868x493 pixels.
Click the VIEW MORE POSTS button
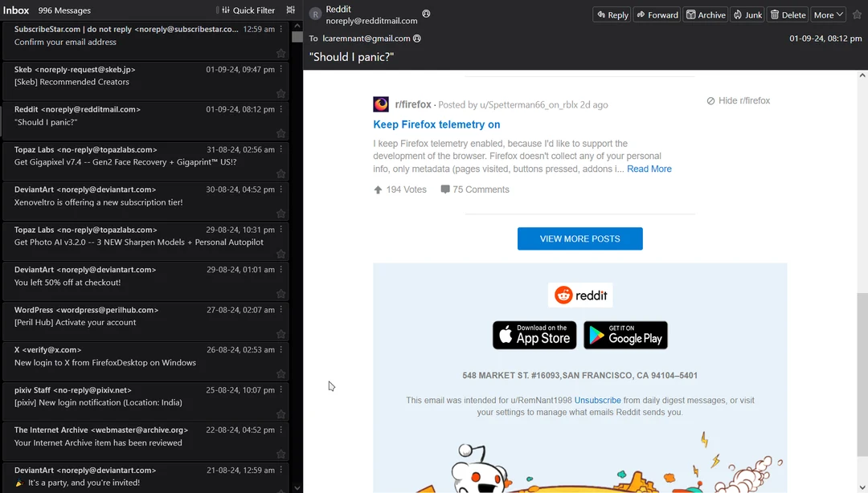579,238
